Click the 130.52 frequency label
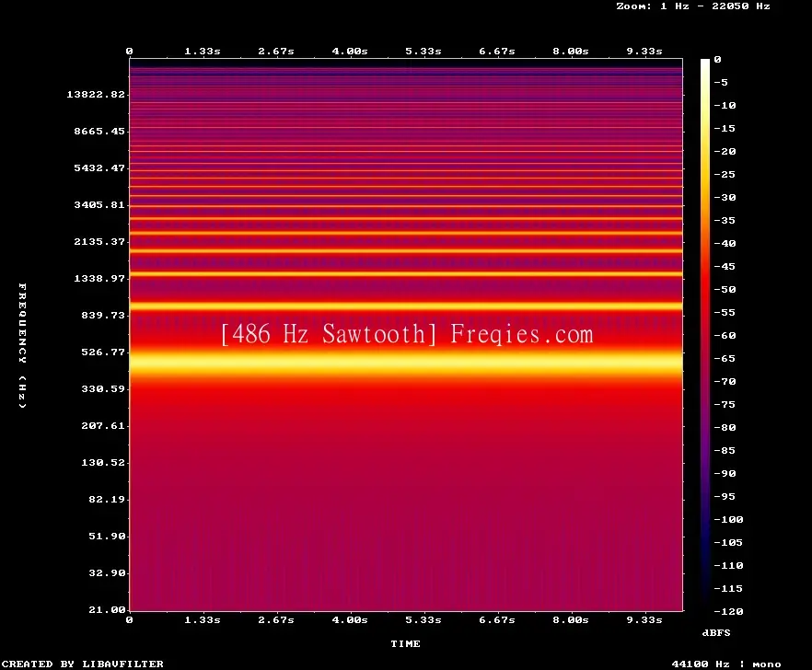812x670 pixels. tap(103, 462)
